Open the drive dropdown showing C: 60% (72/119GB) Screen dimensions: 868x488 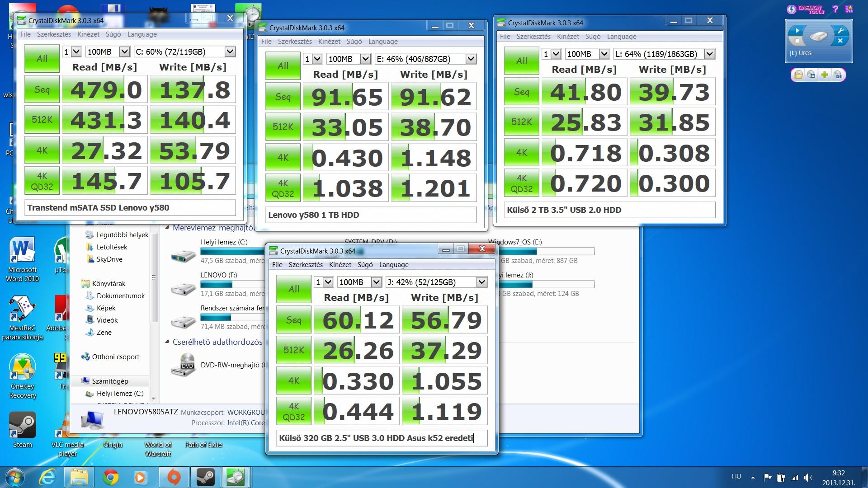pos(185,52)
